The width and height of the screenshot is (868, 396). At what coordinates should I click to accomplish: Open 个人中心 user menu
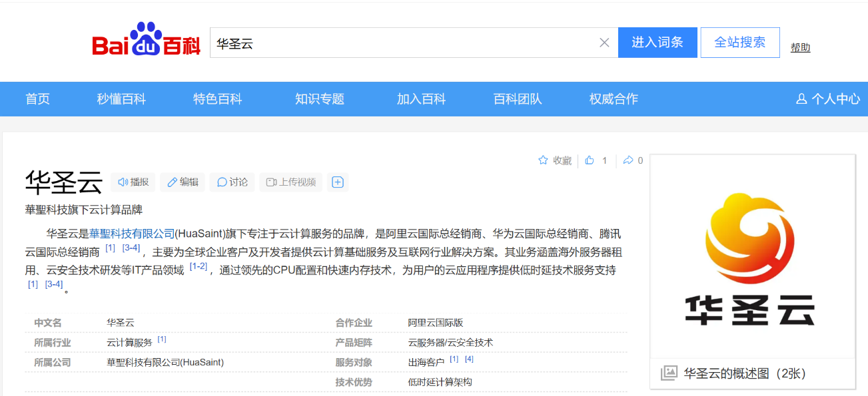point(828,99)
